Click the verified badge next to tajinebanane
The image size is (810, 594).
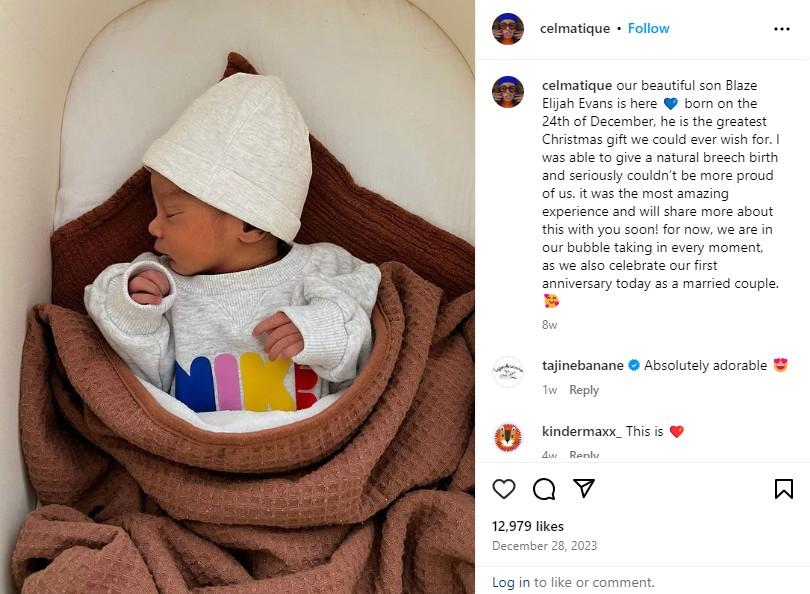coord(634,365)
